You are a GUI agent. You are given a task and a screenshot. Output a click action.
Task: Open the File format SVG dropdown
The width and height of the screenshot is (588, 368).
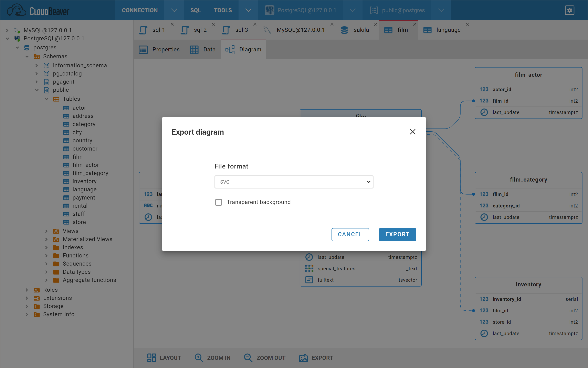(293, 182)
